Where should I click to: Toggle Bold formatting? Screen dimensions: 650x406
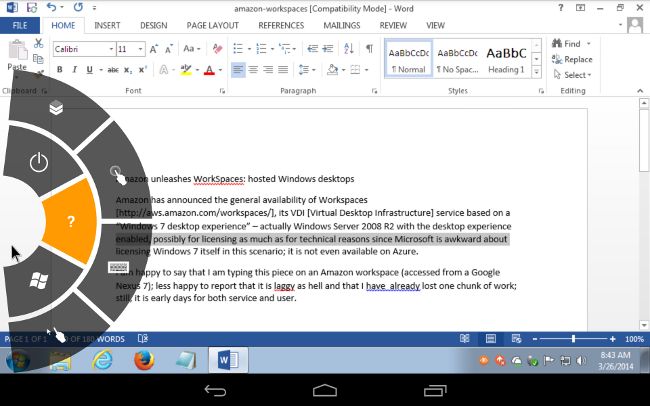click(x=60, y=70)
